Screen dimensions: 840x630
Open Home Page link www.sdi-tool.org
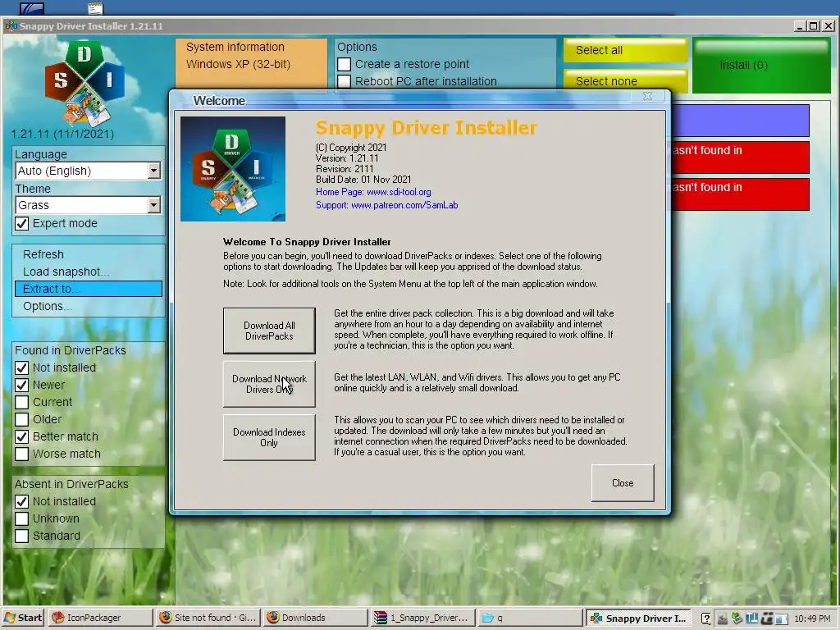click(x=399, y=192)
